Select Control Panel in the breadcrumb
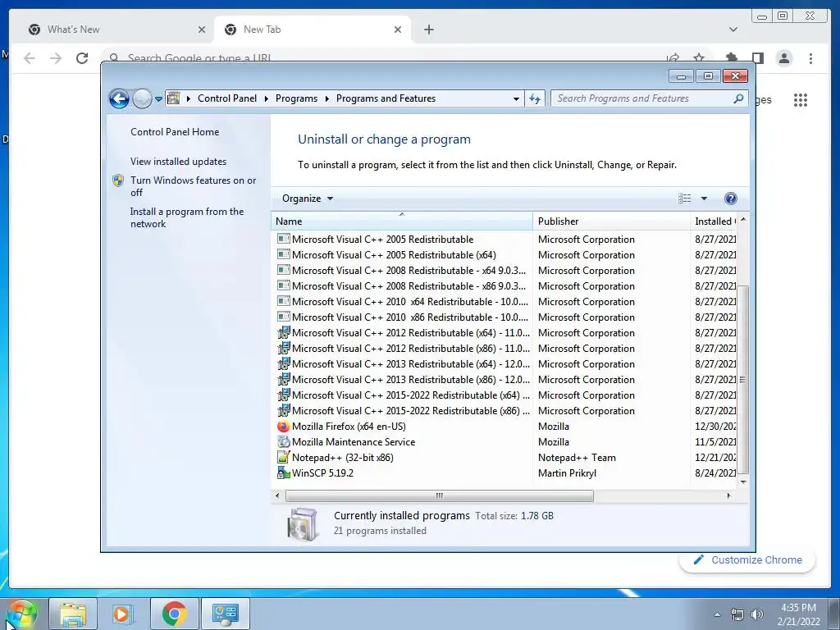Viewport: 840px width, 630px height. [x=227, y=98]
